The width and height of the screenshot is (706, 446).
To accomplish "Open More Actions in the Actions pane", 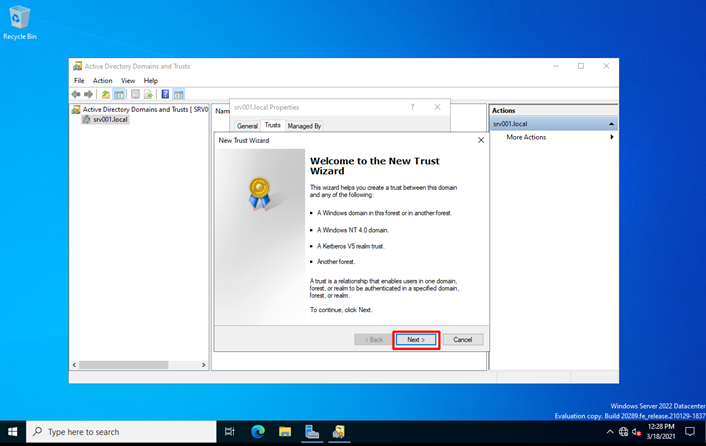I will [526, 137].
